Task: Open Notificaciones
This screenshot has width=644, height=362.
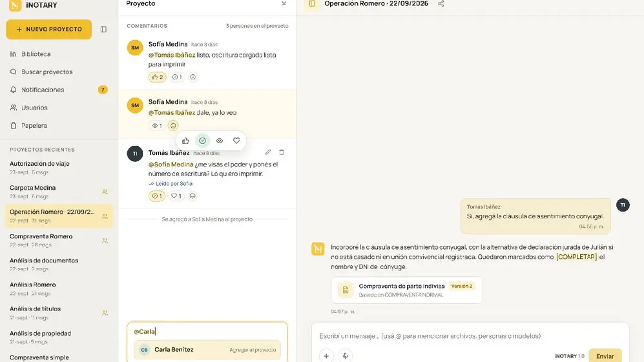Action: click(59, 90)
